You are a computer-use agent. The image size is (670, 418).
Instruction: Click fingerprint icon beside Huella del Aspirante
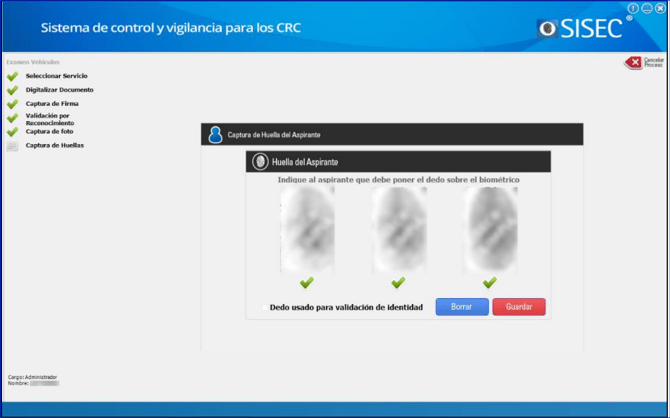(260, 161)
